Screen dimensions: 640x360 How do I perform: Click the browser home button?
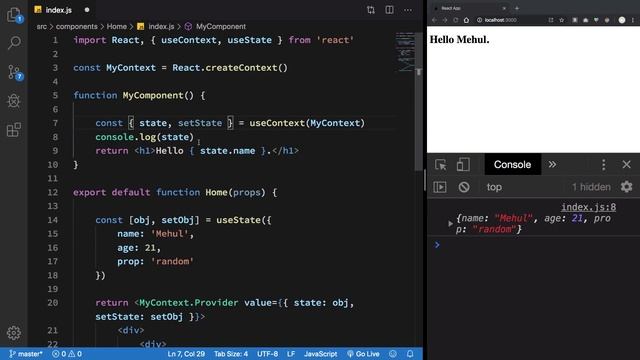tap(466, 20)
